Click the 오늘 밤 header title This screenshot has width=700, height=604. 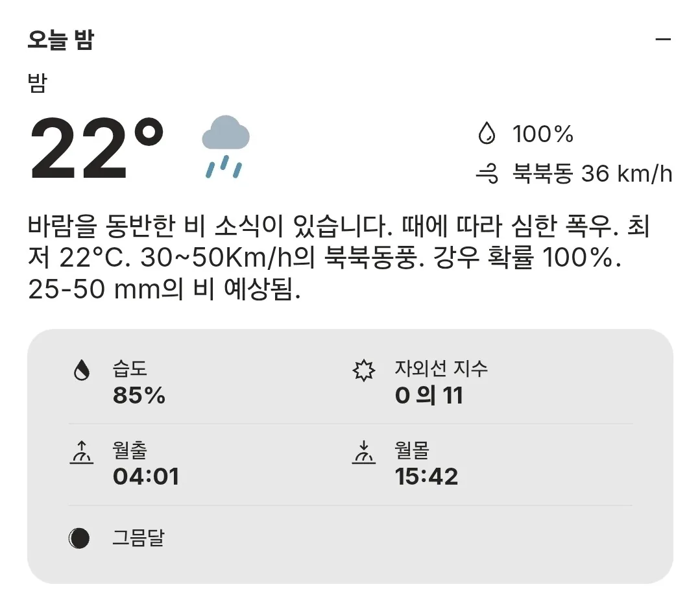click(61, 40)
